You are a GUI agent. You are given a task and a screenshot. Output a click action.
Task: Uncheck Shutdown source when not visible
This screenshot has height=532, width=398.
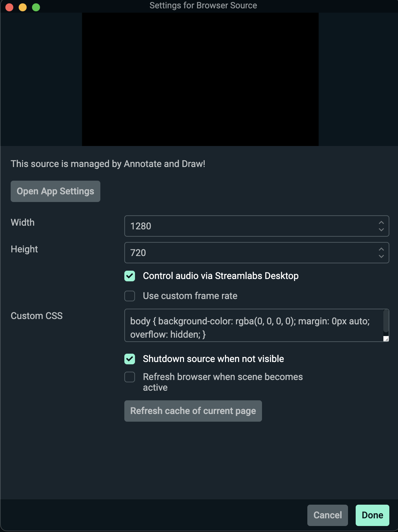click(129, 359)
